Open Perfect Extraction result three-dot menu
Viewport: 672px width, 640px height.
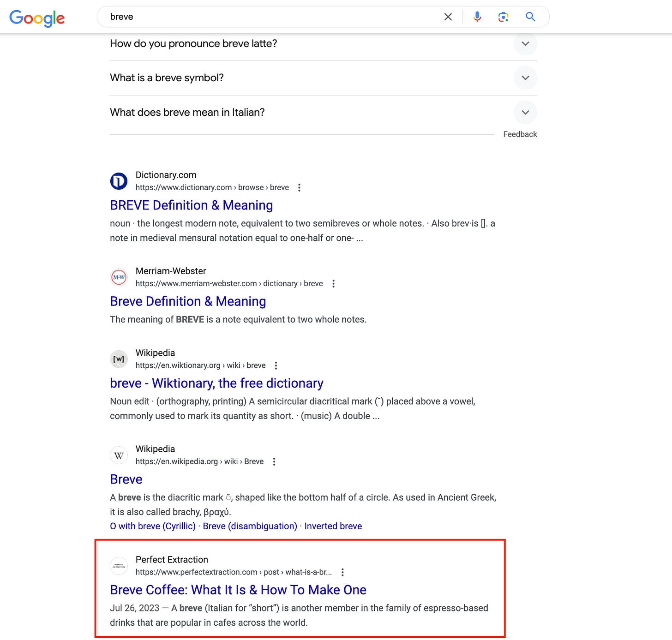pyautogui.click(x=342, y=572)
